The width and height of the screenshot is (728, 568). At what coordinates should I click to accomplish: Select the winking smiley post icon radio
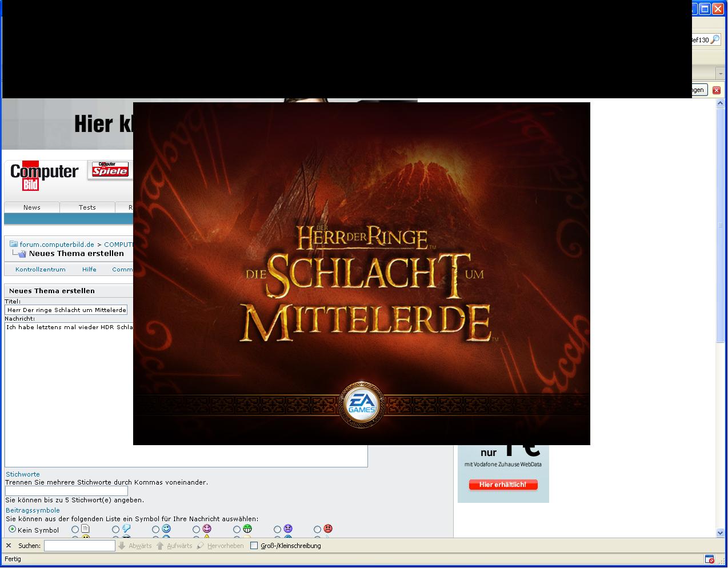click(155, 530)
